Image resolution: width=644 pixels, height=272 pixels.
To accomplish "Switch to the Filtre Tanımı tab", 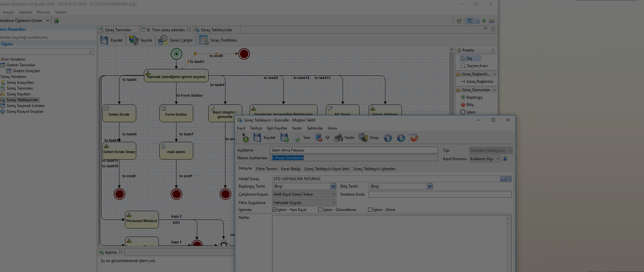I will click(267, 169).
